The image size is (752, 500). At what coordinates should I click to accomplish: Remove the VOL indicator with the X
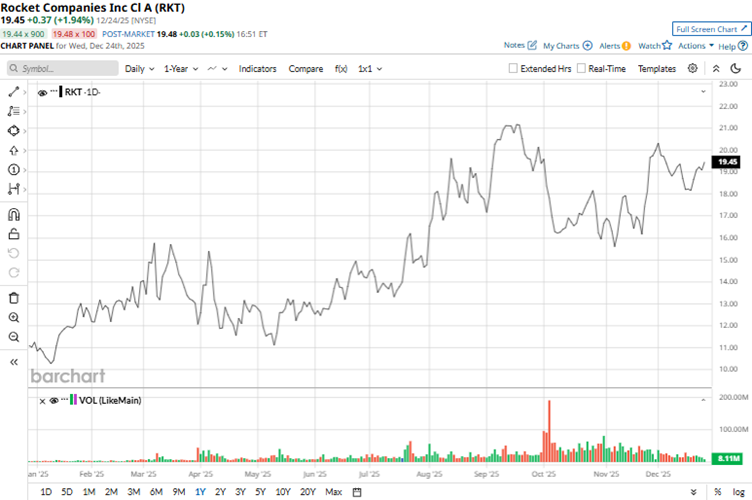click(x=42, y=401)
